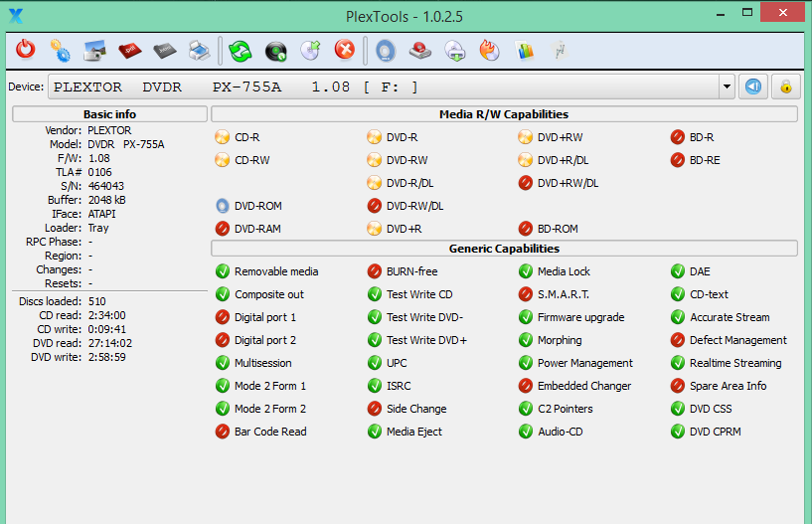Click the Firmware upgrade label

pos(581,317)
